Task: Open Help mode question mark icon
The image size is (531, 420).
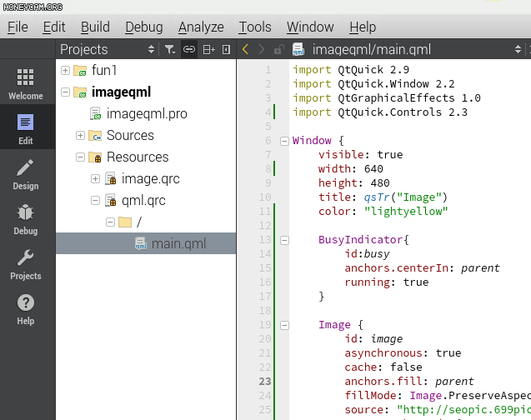Action: point(26,309)
